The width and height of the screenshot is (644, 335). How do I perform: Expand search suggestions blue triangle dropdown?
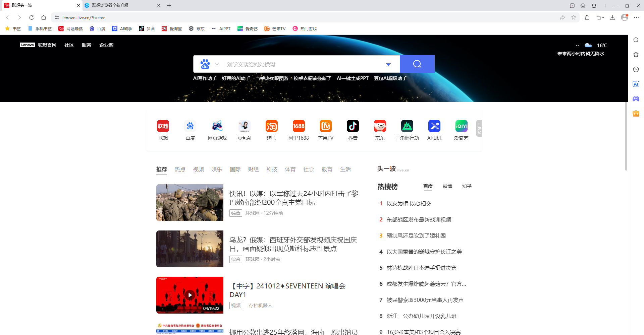[x=388, y=64]
